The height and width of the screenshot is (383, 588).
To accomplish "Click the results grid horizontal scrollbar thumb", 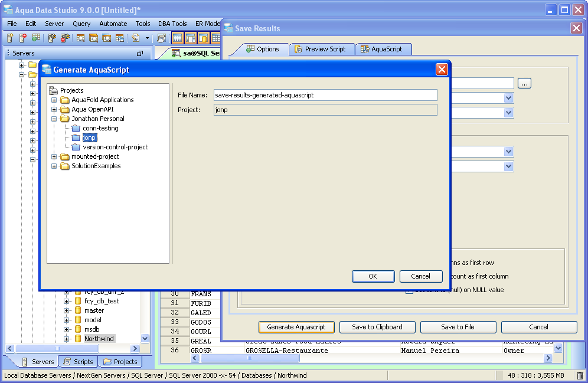I will pyautogui.click(x=250, y=358).
